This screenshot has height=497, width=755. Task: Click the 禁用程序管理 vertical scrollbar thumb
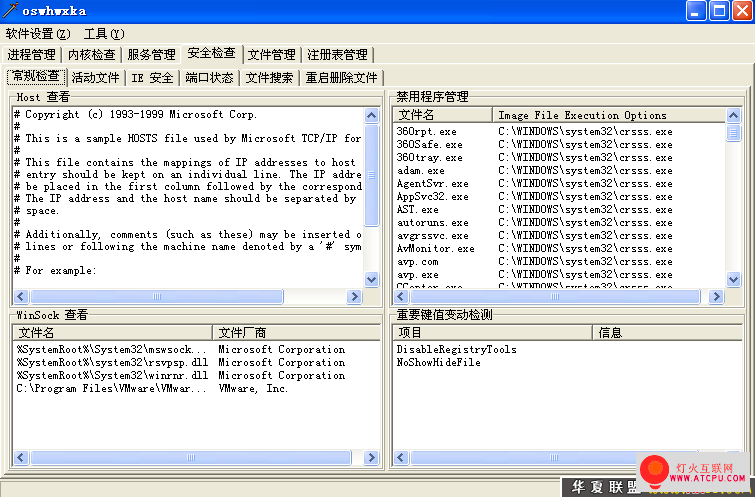click(733, 132)
